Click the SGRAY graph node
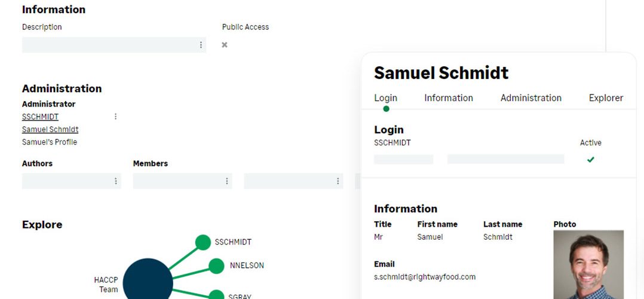This screenshot has width=644, height=299. click(x=216, y=294)
